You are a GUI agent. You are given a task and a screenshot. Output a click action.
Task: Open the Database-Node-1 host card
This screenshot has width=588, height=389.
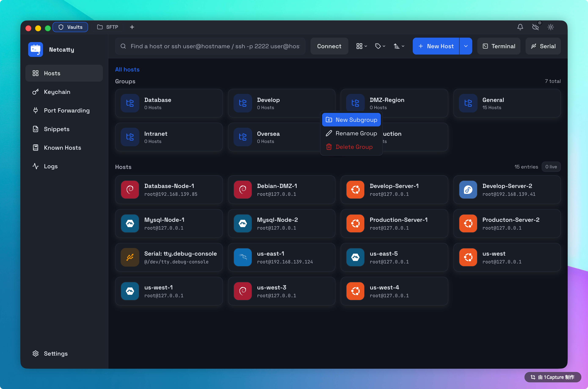(169, 190)
